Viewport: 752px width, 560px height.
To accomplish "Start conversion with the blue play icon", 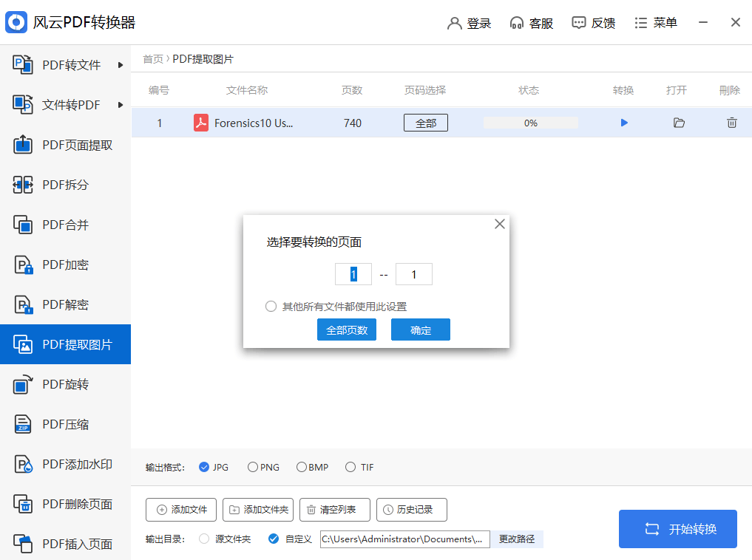I will [624, 123].
